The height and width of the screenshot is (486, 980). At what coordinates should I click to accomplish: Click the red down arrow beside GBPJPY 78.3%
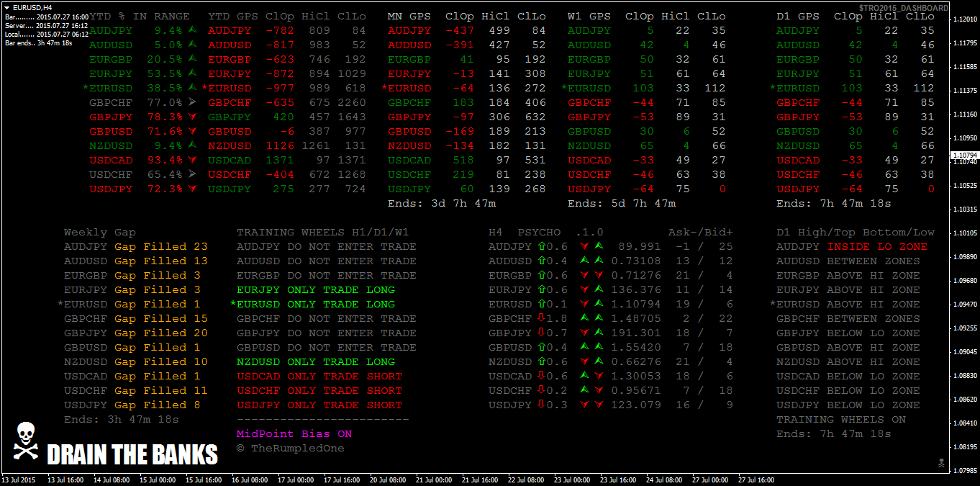click(192, 117)
